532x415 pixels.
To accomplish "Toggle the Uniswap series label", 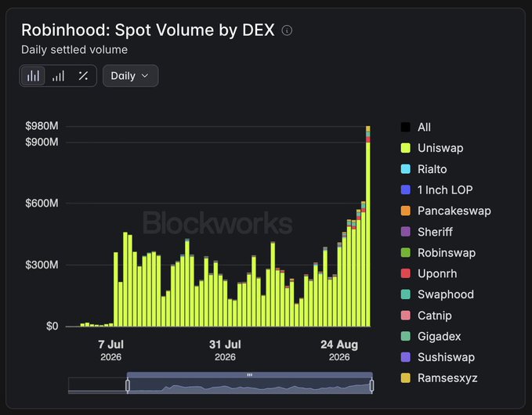I will coord(440,148).
